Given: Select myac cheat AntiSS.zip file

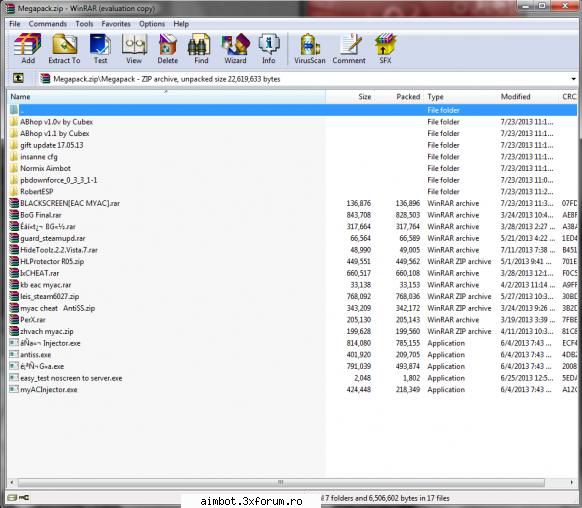Looking at the screenshot, I should [x=58, y=308].
